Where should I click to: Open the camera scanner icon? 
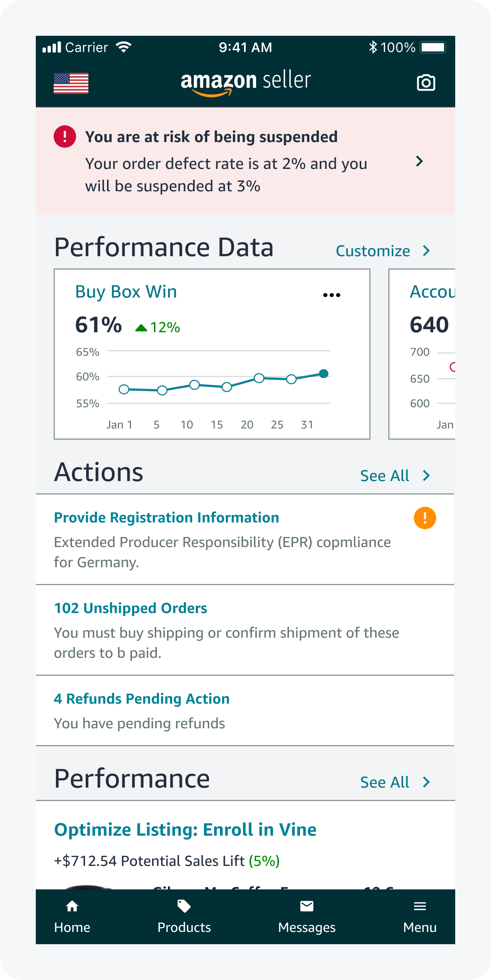tap(426, 82)
